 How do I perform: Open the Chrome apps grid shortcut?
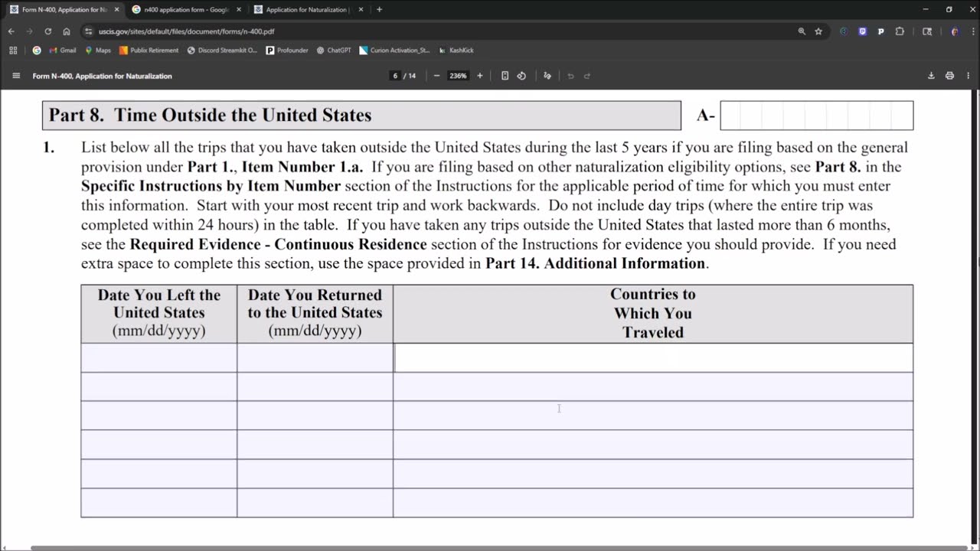point(13,50)
